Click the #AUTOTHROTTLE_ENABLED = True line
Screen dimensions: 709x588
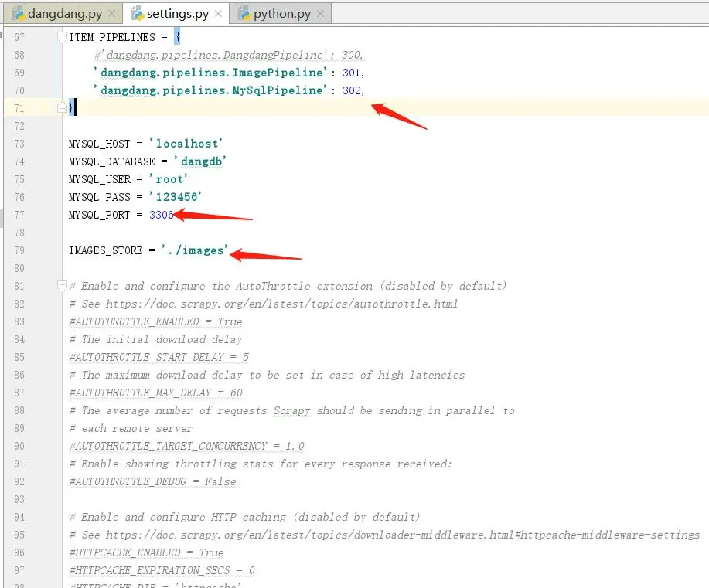(156, 321)
